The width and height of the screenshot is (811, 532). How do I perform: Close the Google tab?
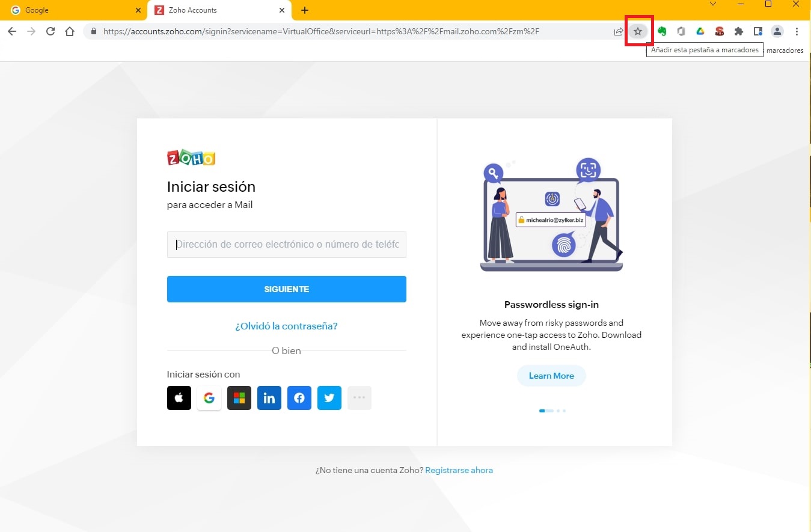pyautogui.click(x=139, y=10)
